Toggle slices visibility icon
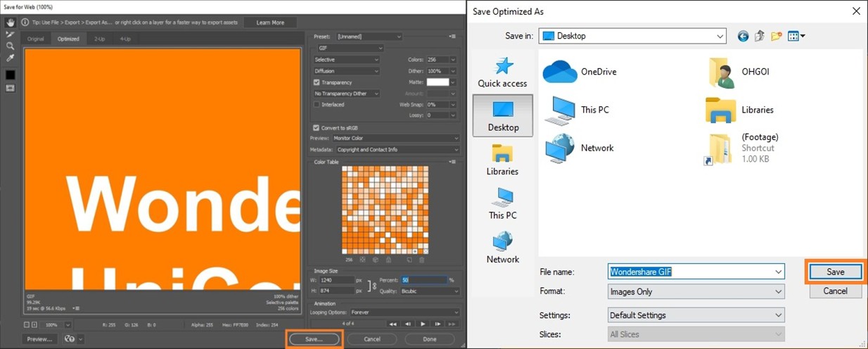Viewport: 868px width, 349px height. tap(10, 88)
